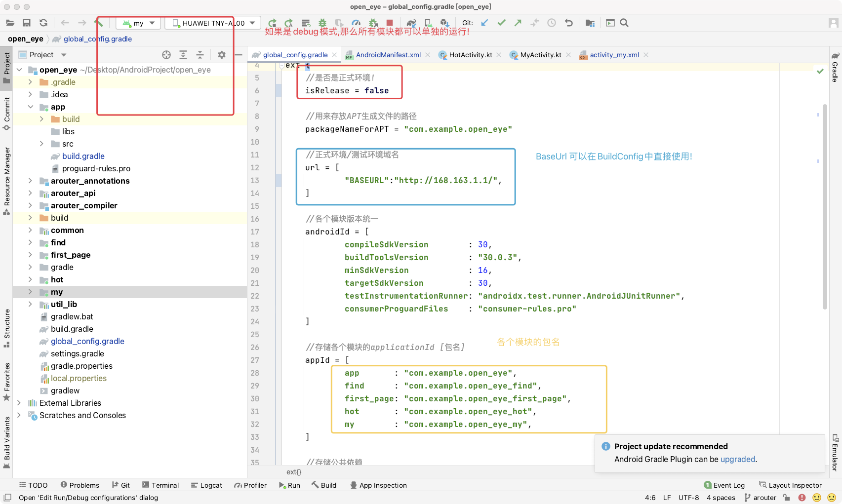Collapse the app module tree node
842x504 pixels.
pyautogui.click(x=31, y=107)
